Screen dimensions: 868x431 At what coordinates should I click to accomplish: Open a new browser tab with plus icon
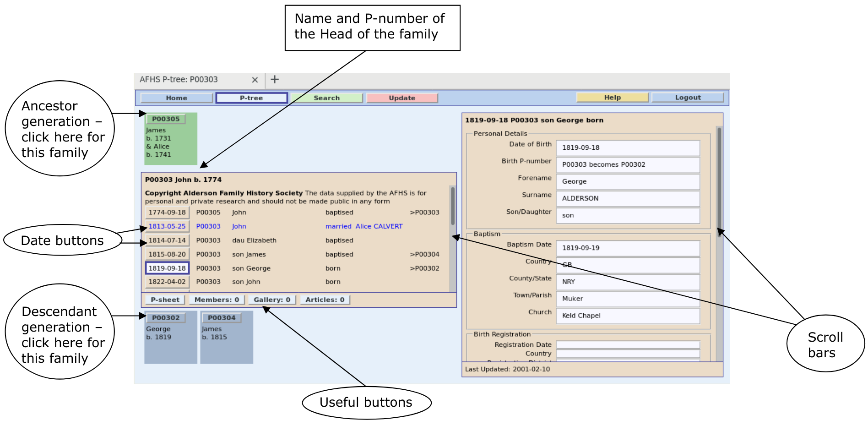(x=275, y=80)
